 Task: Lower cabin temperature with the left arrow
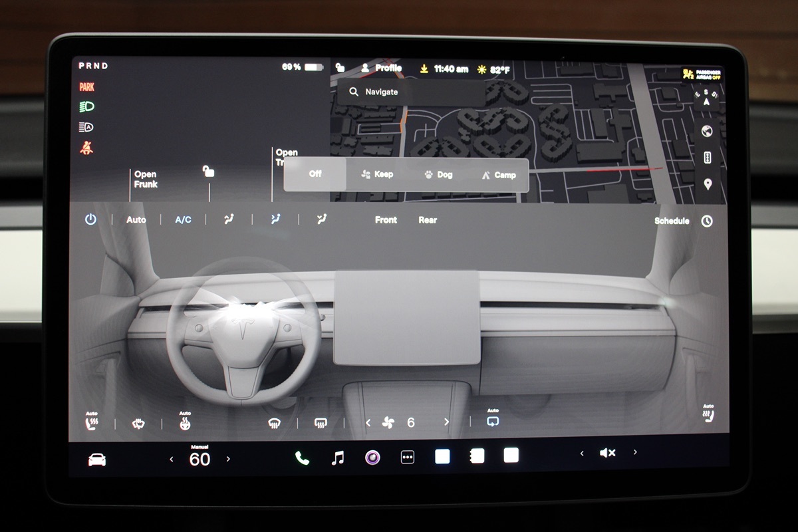tap(172, 459)
